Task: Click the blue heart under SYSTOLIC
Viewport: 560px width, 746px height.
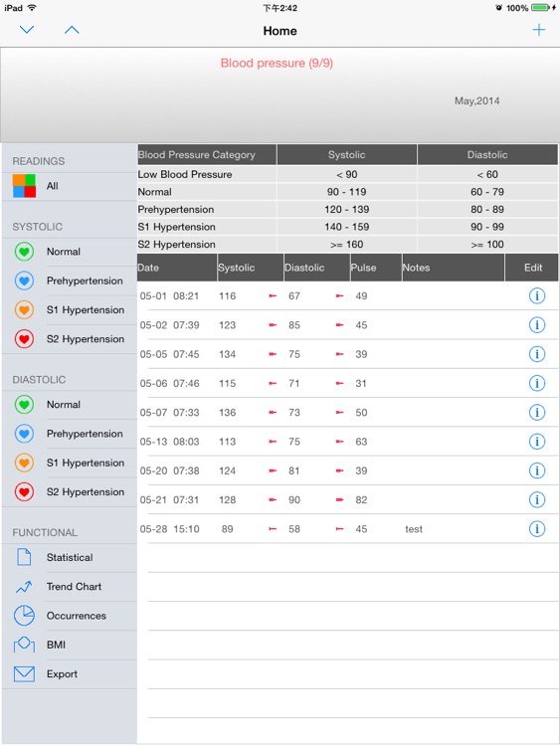Action: [24, 280]
